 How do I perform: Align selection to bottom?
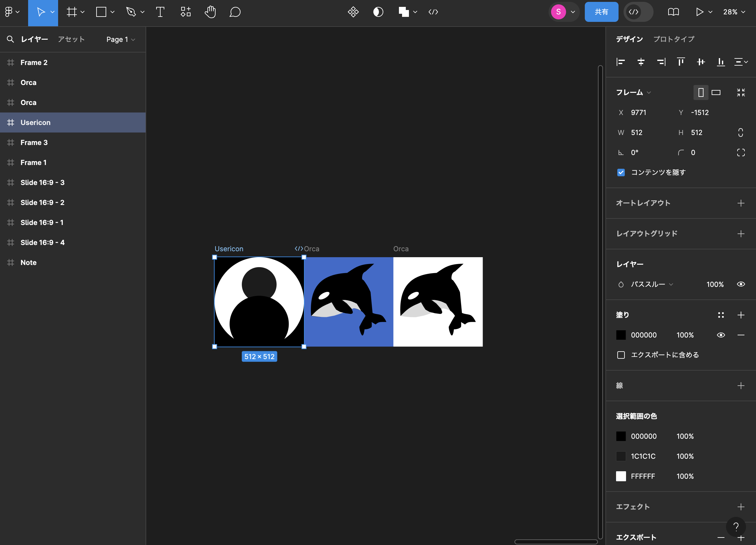click(721, 62)
